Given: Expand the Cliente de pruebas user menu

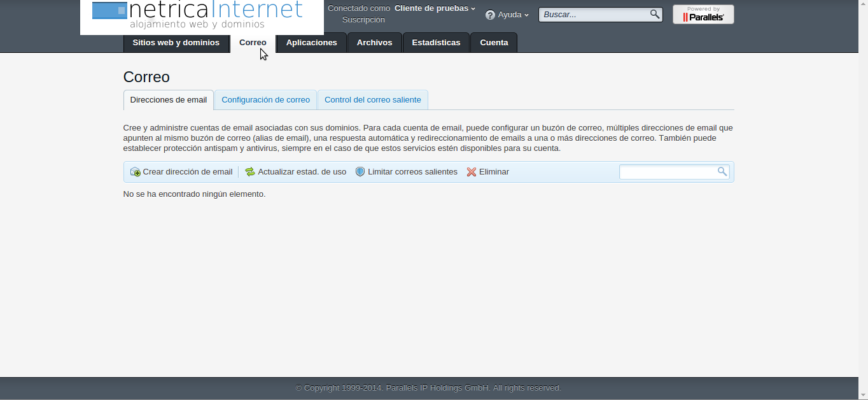Looking at the screenshot, I should coord(435,8).
